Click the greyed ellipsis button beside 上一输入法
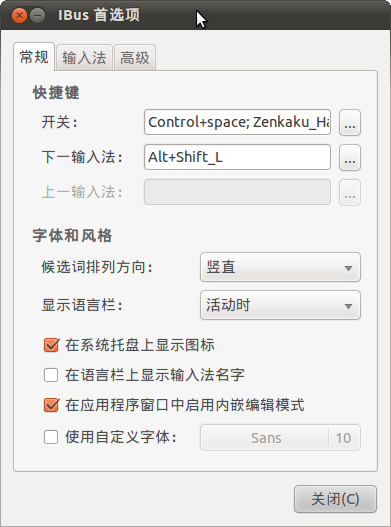 (350, 192)
